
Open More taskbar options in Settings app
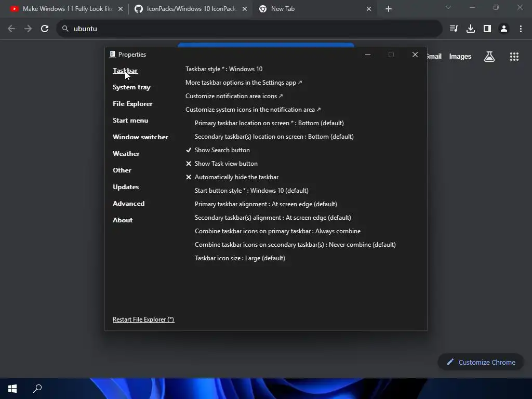(x=244, y=83)
